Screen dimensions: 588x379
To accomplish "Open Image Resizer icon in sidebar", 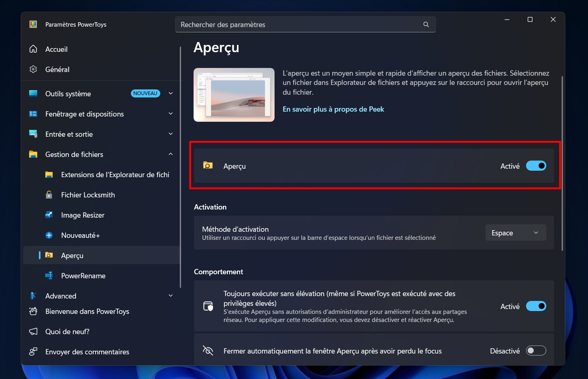I will pyautogui.click(x=49, y=215).
